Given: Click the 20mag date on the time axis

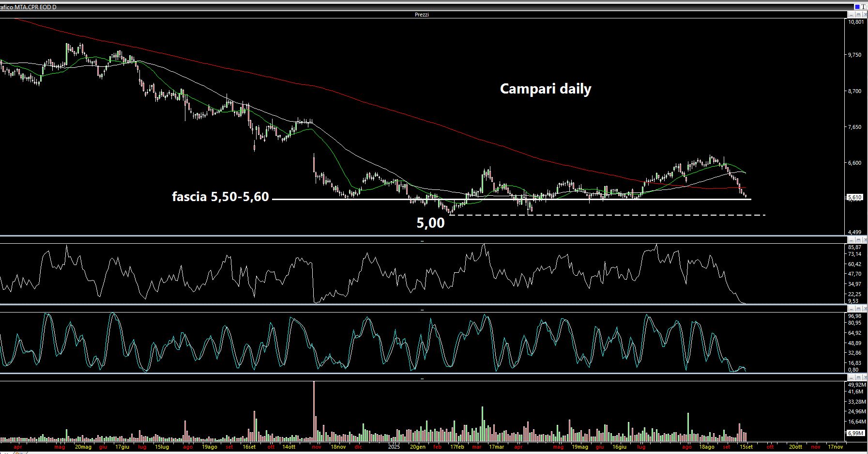Looking at the screenshot, I should click(x=83, y=447).
